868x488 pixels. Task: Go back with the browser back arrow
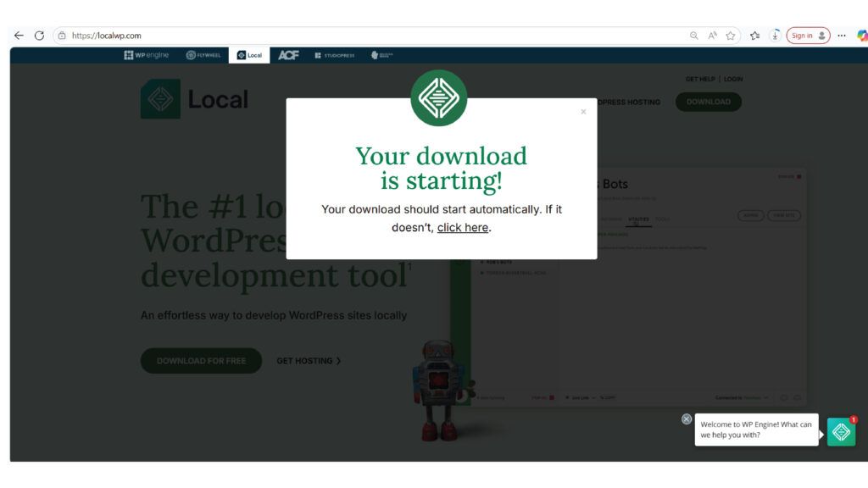[x=19, y=36]
